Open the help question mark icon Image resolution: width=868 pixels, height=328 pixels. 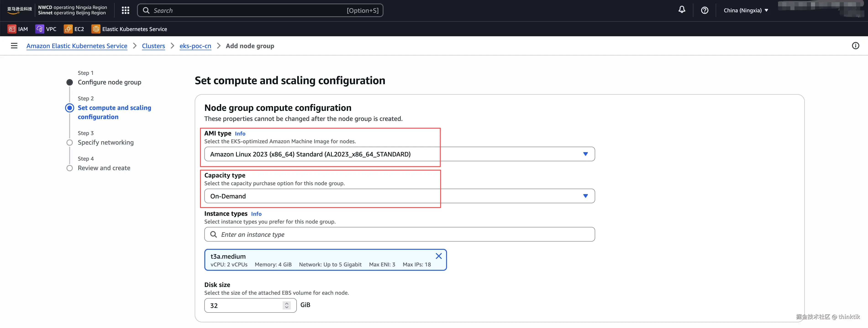(x=704, y=10)
